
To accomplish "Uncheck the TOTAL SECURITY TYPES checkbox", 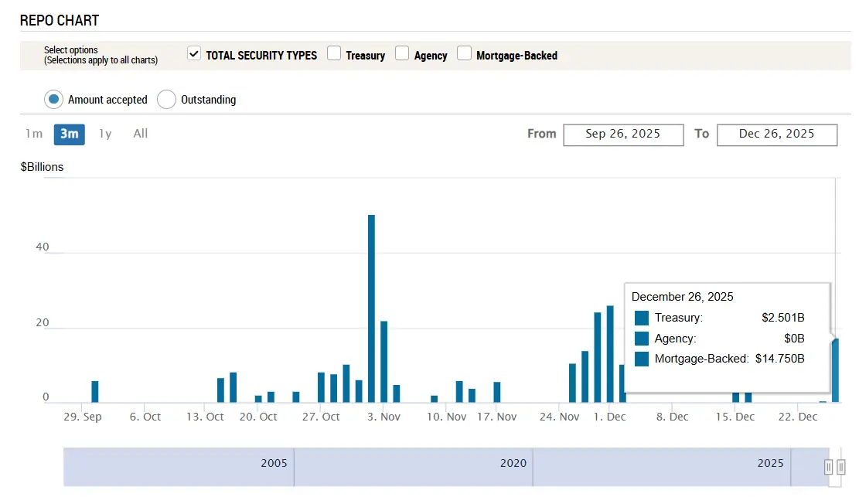I will [194, 53].
